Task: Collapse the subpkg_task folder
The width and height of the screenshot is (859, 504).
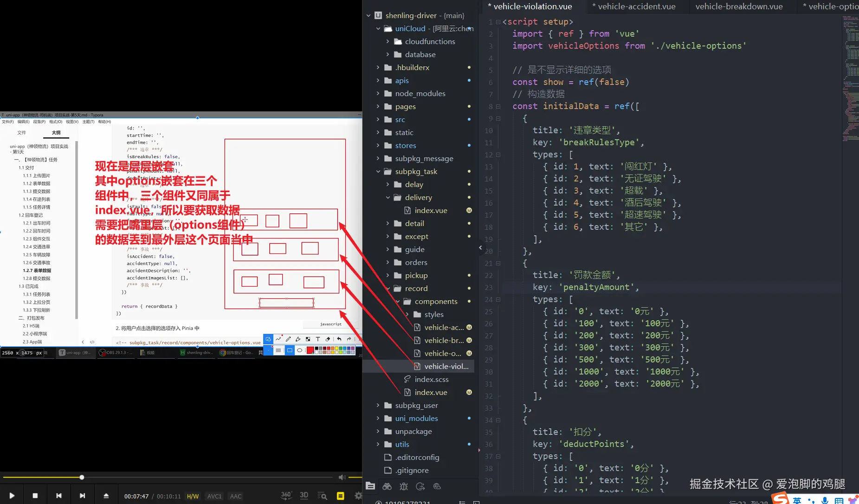Action: tap(378, 171)
